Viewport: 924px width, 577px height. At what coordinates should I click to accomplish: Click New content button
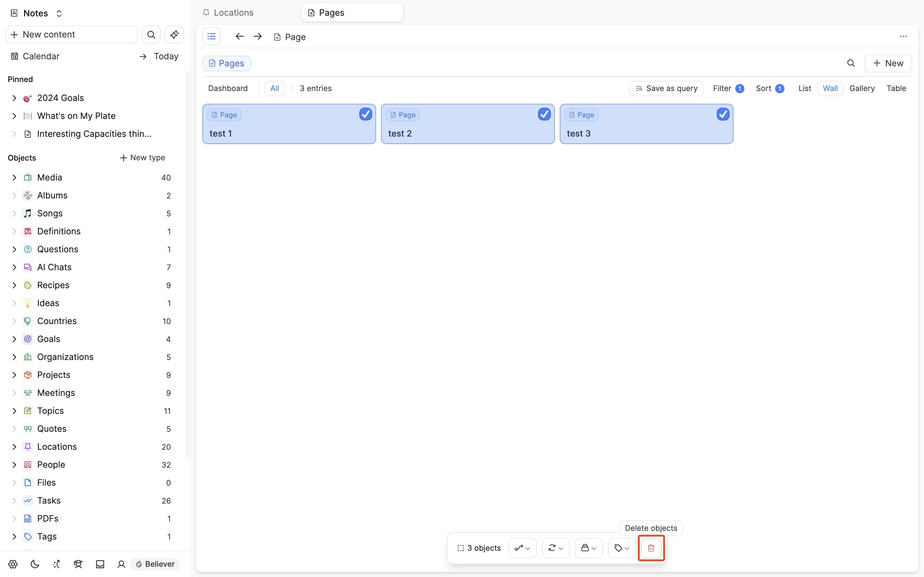point(72,35)
